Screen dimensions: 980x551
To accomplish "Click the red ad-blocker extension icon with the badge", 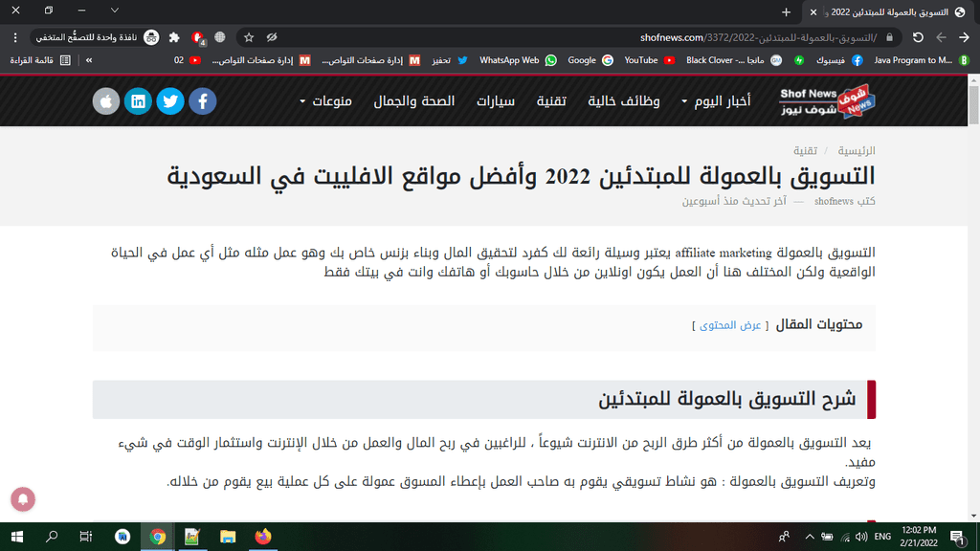I will (197, 38).
